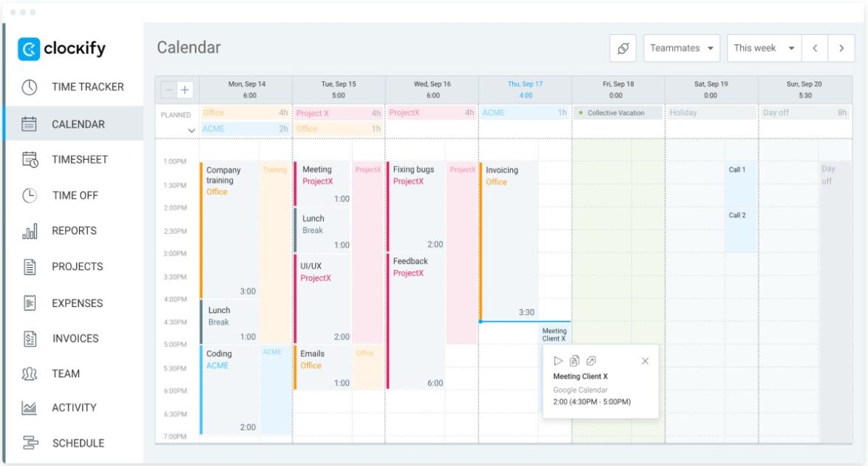Click the calendar sync connection icon
Screen dimensions: 868x466
tap(623, 47)
